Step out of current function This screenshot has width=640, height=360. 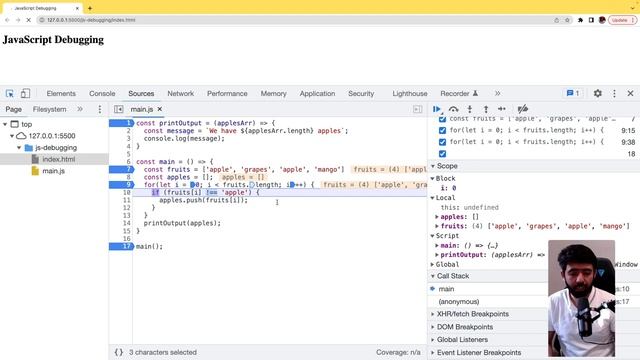pos(486,109)
